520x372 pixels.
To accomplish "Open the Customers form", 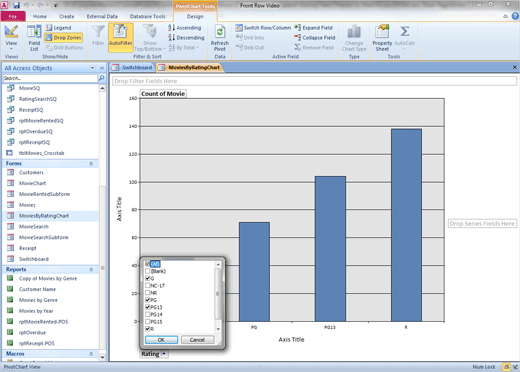I will [x=31, y=172].
